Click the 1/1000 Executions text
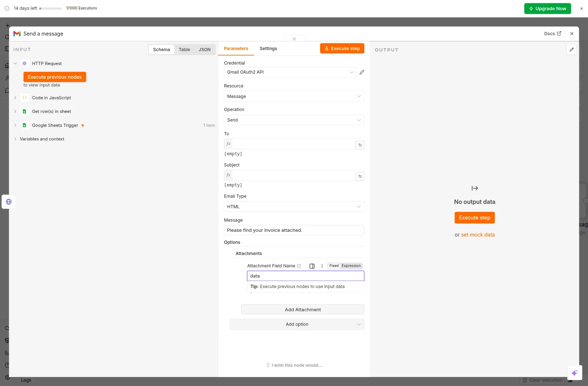 [x=82, y=8]
